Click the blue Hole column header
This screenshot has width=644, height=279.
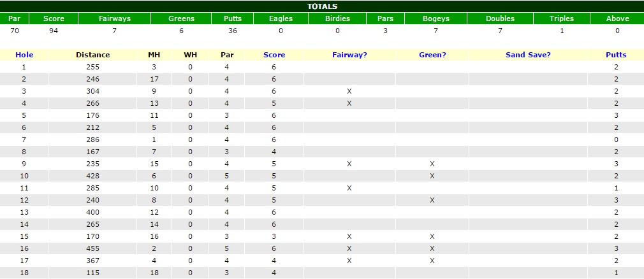click(24, 55)
